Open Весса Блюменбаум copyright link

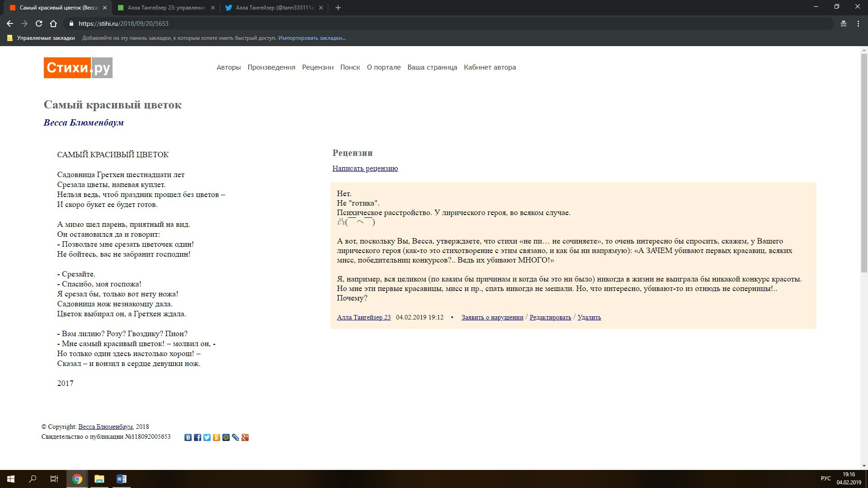click(x=105, y=427)
